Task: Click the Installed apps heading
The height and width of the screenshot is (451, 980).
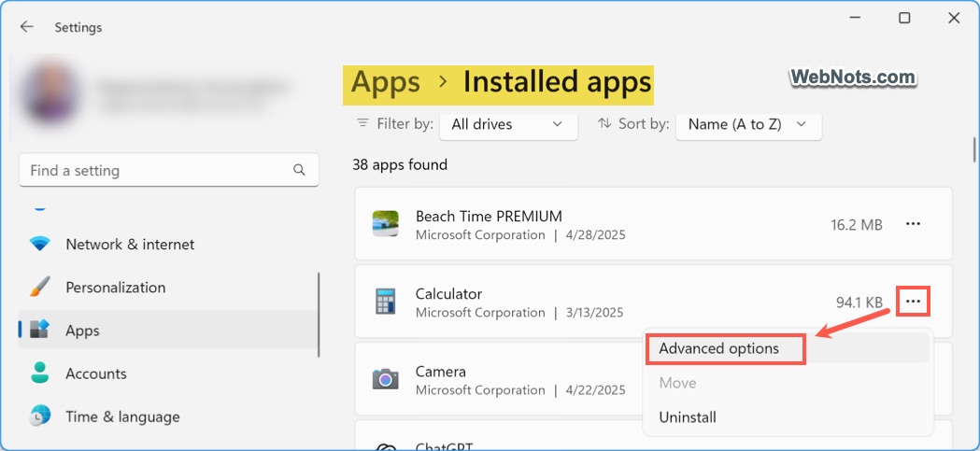Action: tap(557, 82)
